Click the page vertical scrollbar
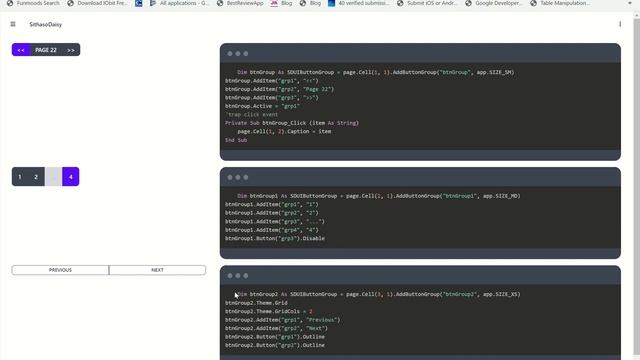The height and width of the screenshot is (360, 640). click(x=636, y=186)
